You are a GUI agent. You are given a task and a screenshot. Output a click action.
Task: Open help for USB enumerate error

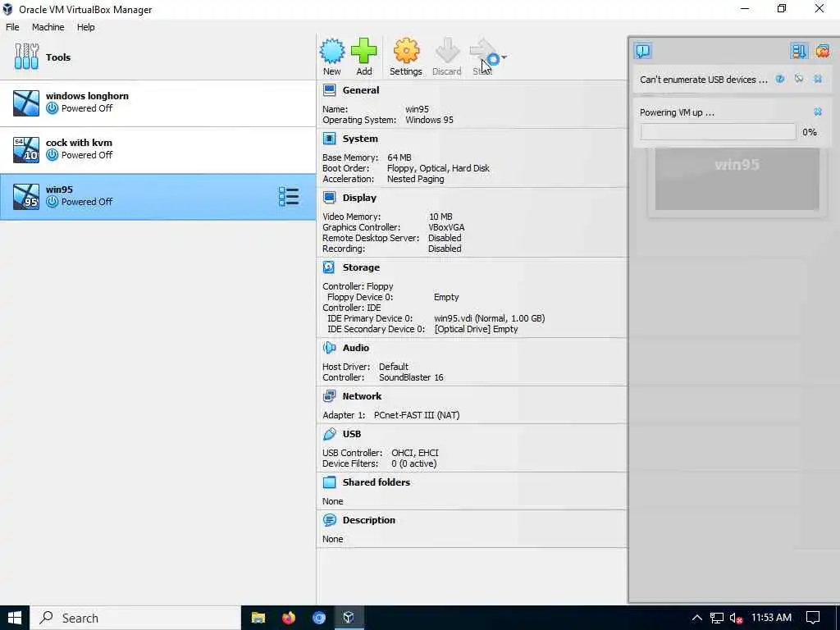(780, 79)
